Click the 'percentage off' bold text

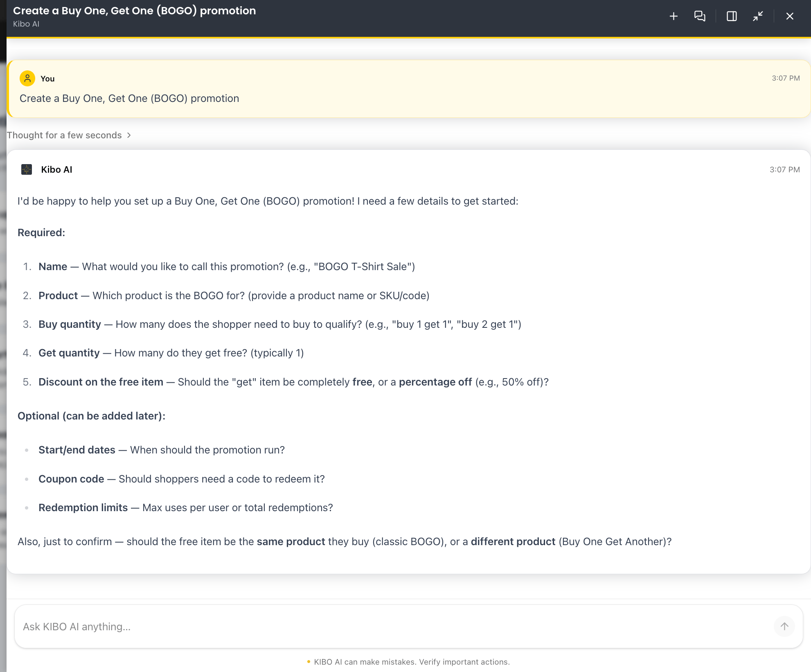tap(435, 382)
